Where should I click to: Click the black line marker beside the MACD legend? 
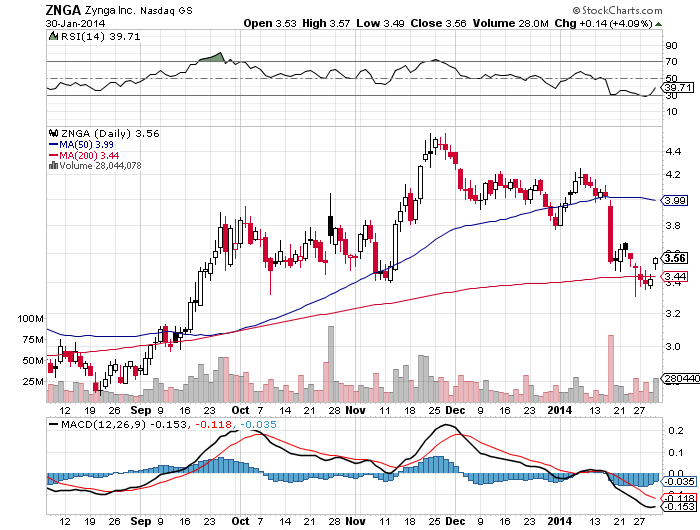[x=54, y=425]
